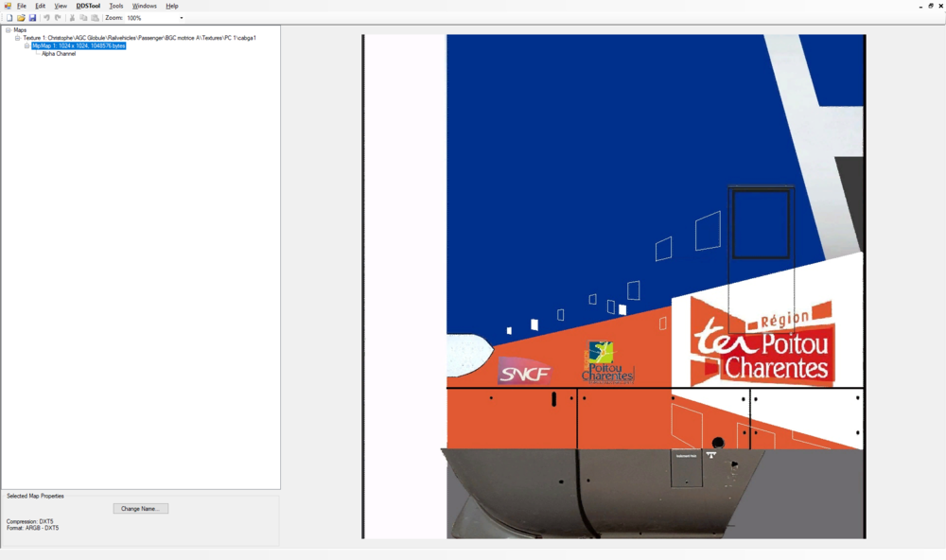Click the Open folder toolbar icon
Screen dimensions: 946x560
(x=21, y=18)
